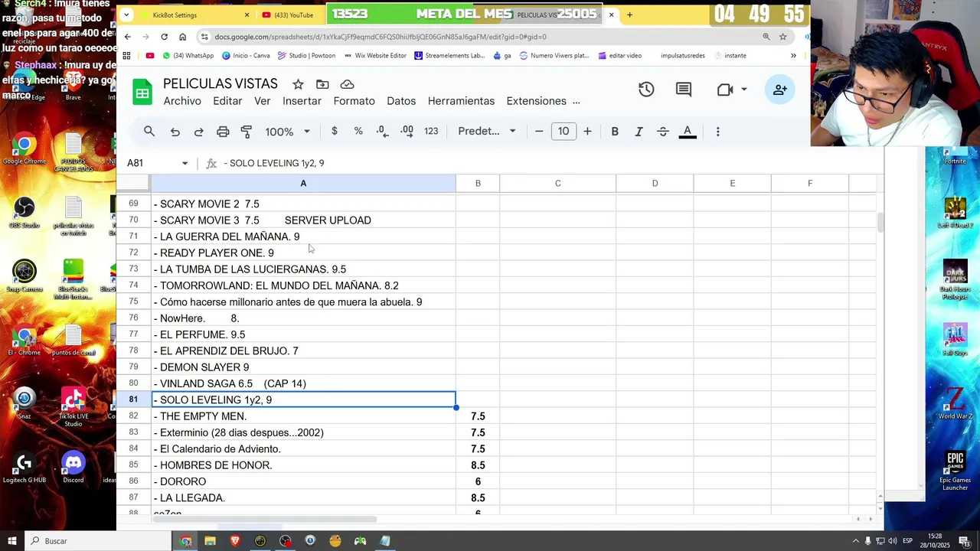Increase font size with plus button
The image size is (980, 551).
(587, 132)
